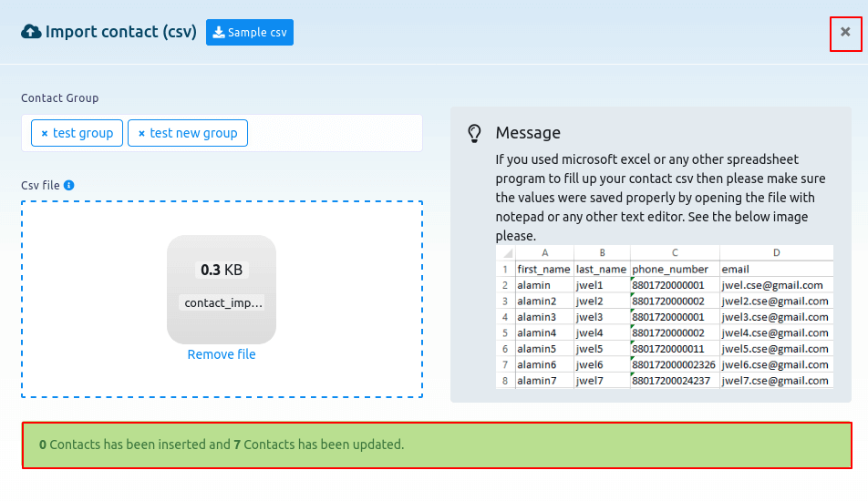868x501 pixels.
Task: Click the green contacts updated success alert
Action: (437, 445)
